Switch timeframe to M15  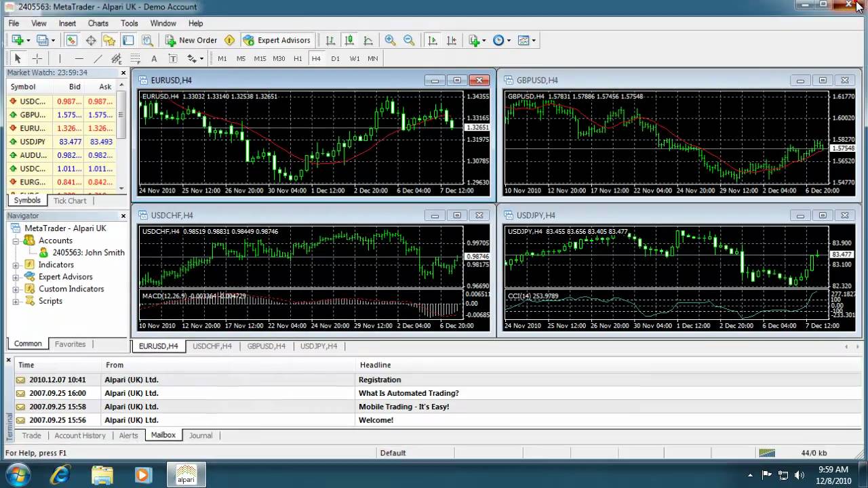click(x=260, y=58)
